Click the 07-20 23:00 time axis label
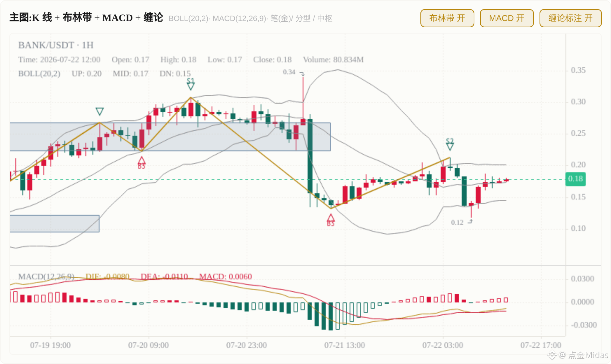Viewport: 611px width, 364px height. pos(247,345)
